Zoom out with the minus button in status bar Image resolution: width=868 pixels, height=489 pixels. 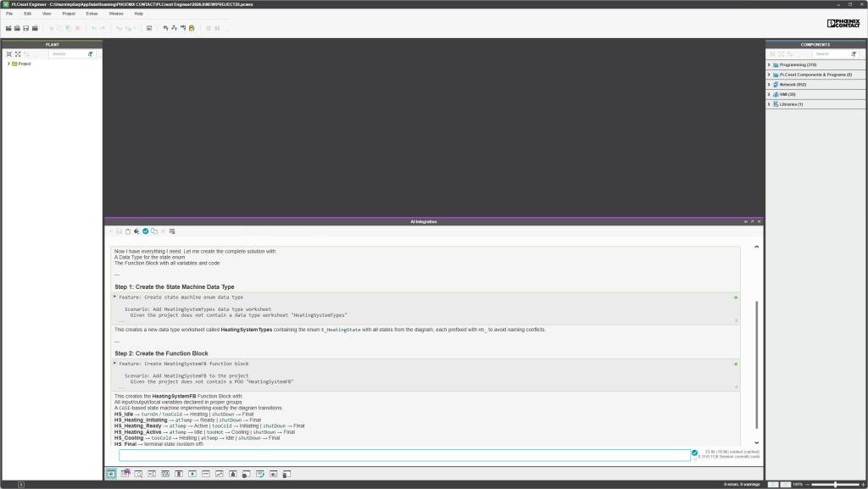[808, 485]
